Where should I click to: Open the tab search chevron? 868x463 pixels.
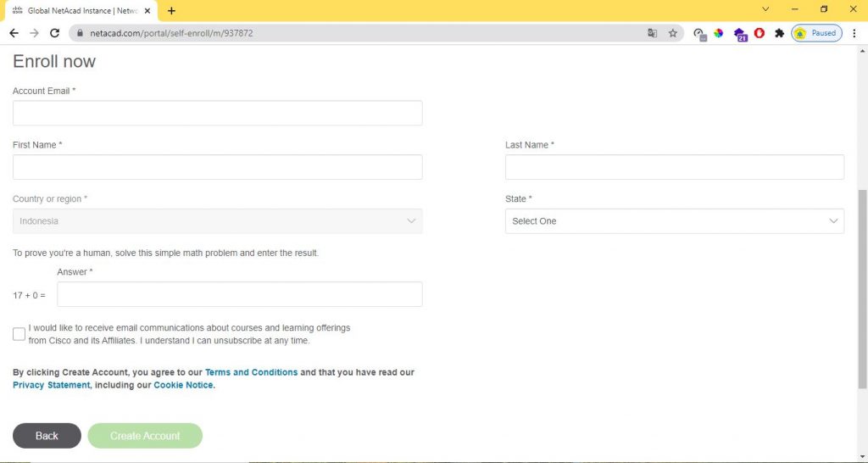click(765, 8)
